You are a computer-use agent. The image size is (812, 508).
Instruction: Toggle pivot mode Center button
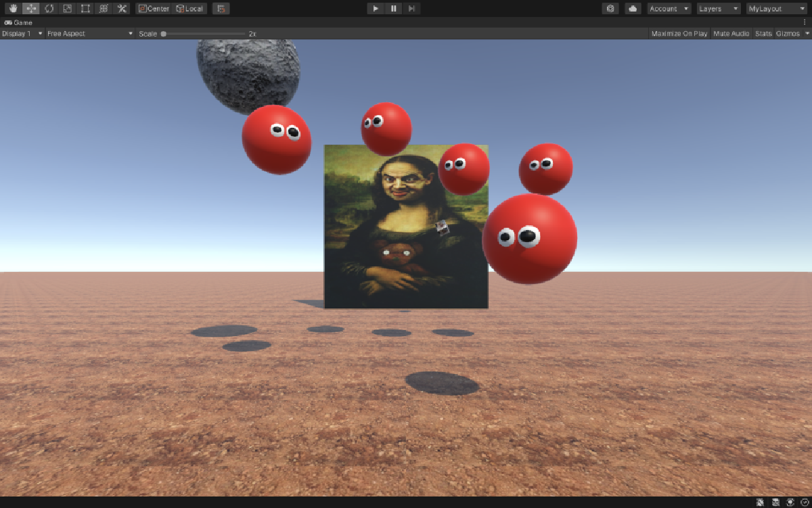coord(154,9)
